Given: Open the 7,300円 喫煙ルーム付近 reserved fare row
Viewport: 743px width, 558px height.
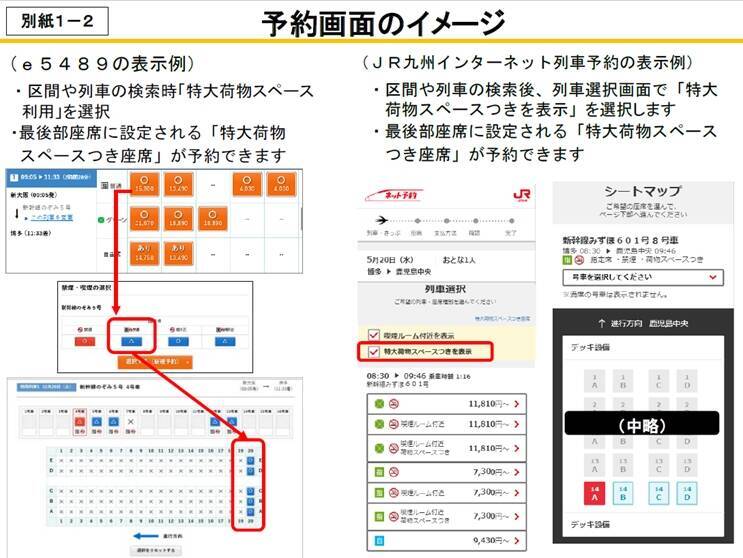Looking at the screenshot, I should (447, 493).
